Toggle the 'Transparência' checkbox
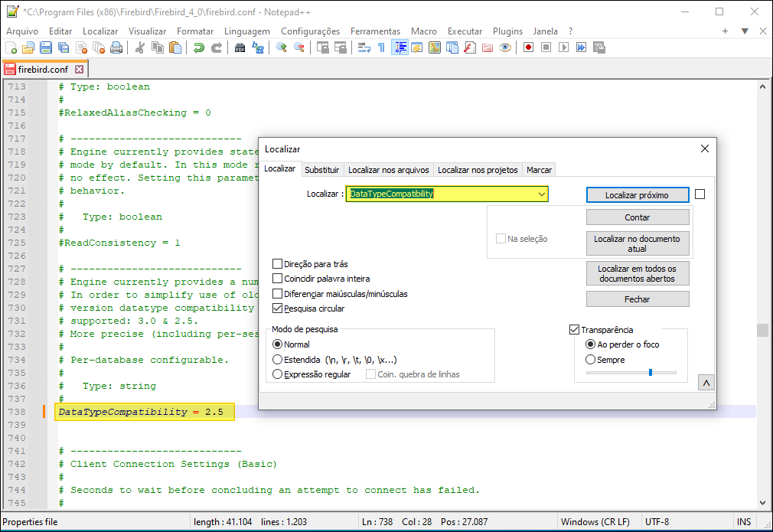Image resolution: width=773 pixels, height=532 pixels. [574, 330]
